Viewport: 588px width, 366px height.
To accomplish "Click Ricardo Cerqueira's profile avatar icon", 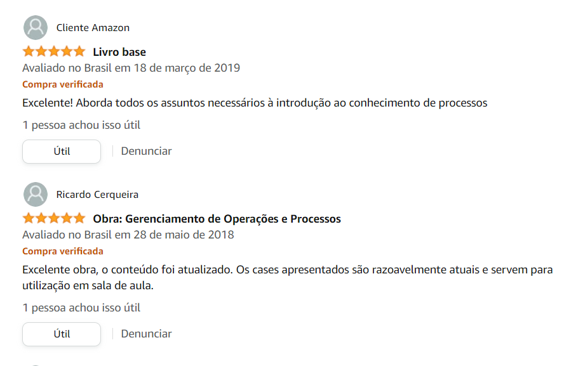I will click(x=35, y=195).
